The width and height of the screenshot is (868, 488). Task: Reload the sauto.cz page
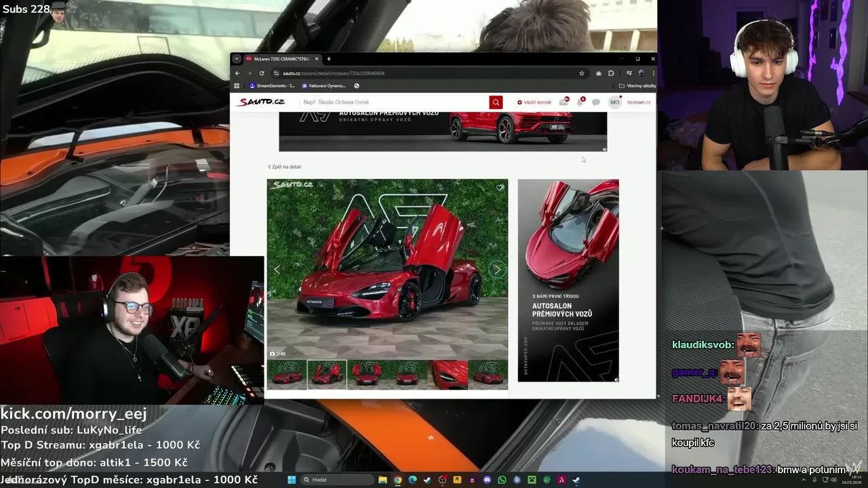[262, 73]
